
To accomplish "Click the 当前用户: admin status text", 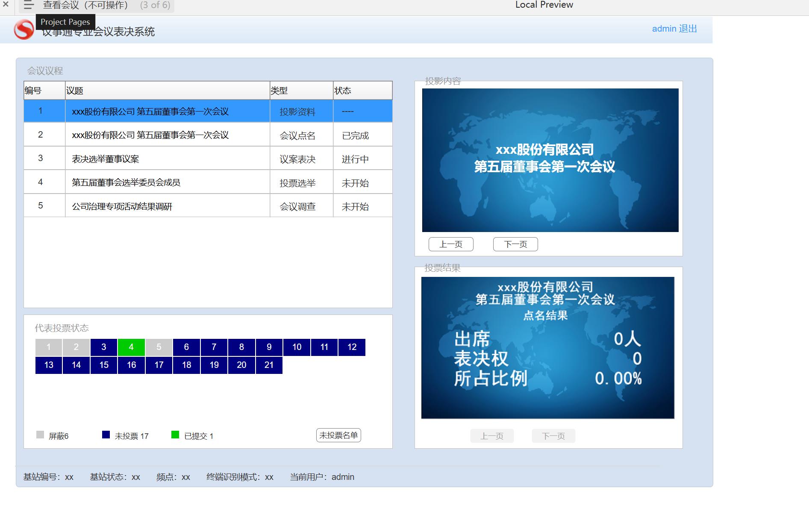I will (322, 477).
